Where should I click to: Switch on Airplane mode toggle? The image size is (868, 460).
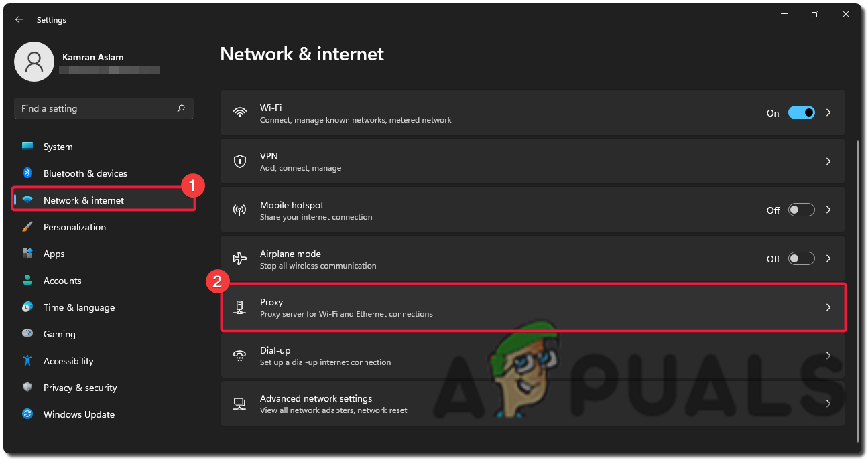[x=801, y=258]
